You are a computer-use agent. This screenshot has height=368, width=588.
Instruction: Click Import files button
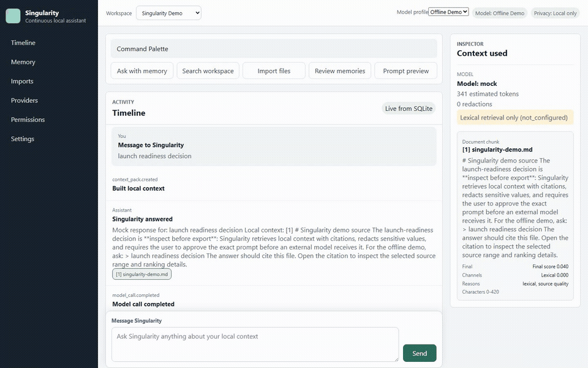[x=274, y=71]
